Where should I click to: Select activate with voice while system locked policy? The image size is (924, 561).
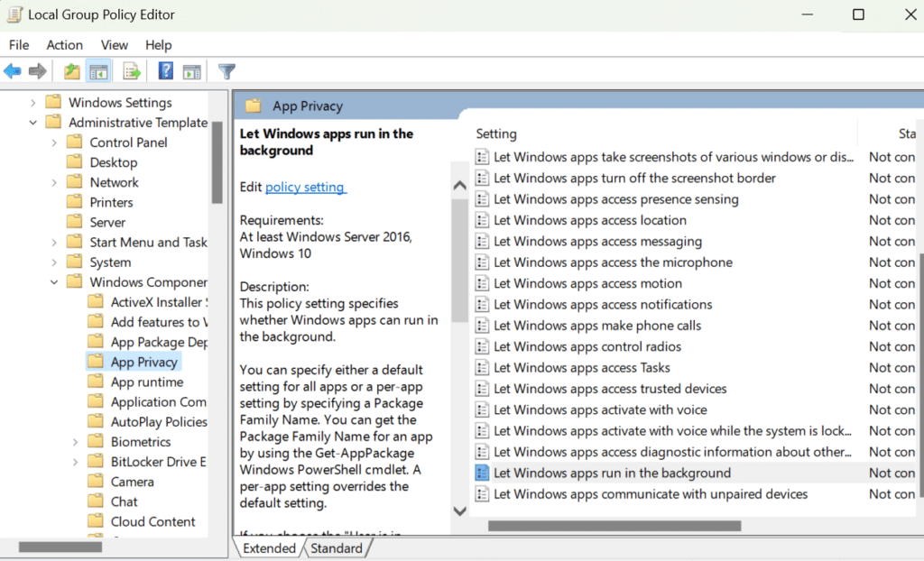[x=672, y=431]
